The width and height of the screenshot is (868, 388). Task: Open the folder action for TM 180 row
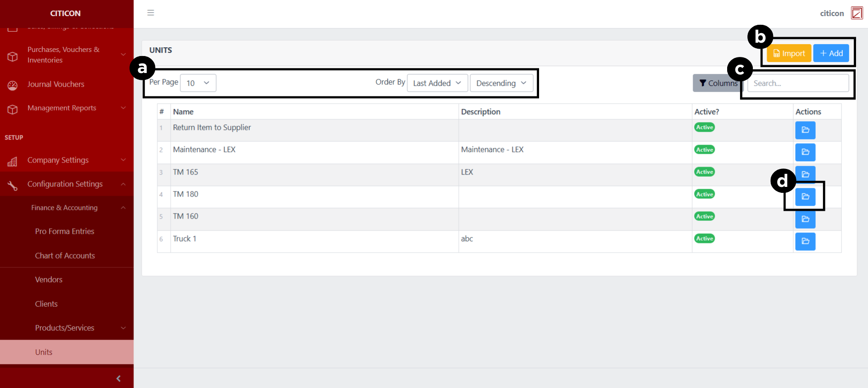pos(805,197)
